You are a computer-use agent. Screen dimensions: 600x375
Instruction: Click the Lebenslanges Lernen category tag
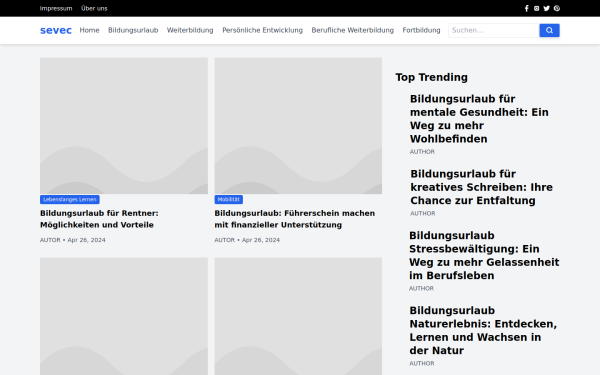click(70, 199)
